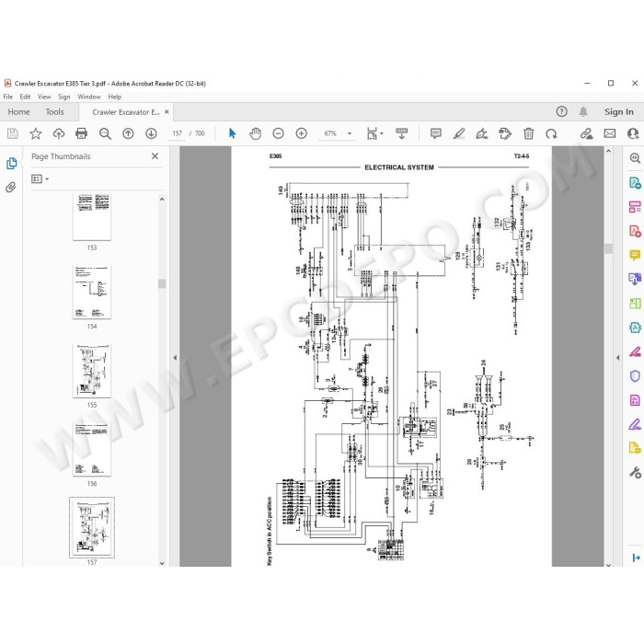
Task: Add the file to starred favorites
Action: pyautogui.click(x=36, y=133)
